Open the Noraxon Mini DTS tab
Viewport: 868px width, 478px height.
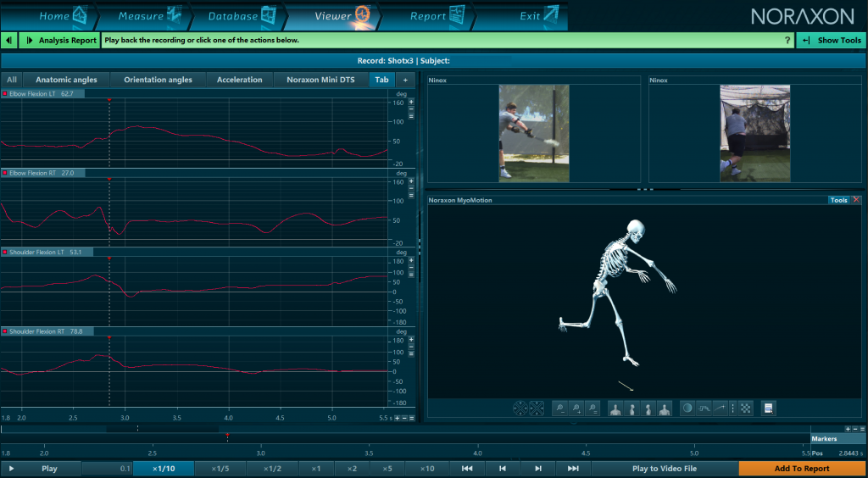coord(321,80)
